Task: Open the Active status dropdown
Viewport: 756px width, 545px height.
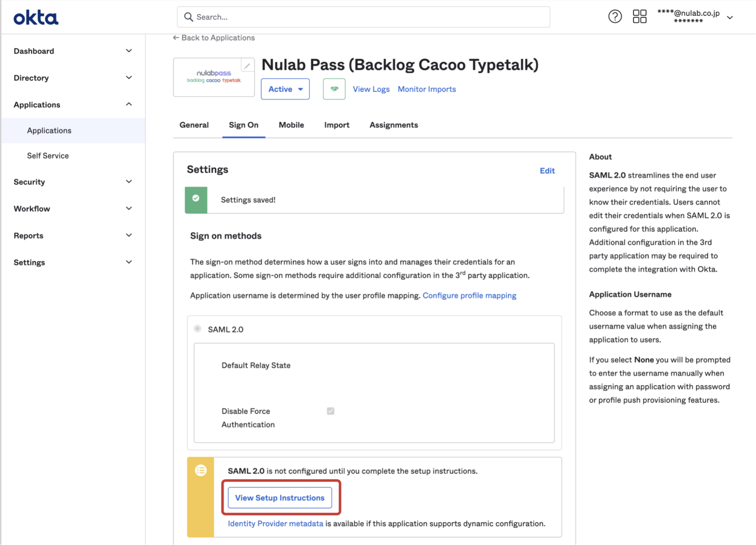Action: coord(285,89)
